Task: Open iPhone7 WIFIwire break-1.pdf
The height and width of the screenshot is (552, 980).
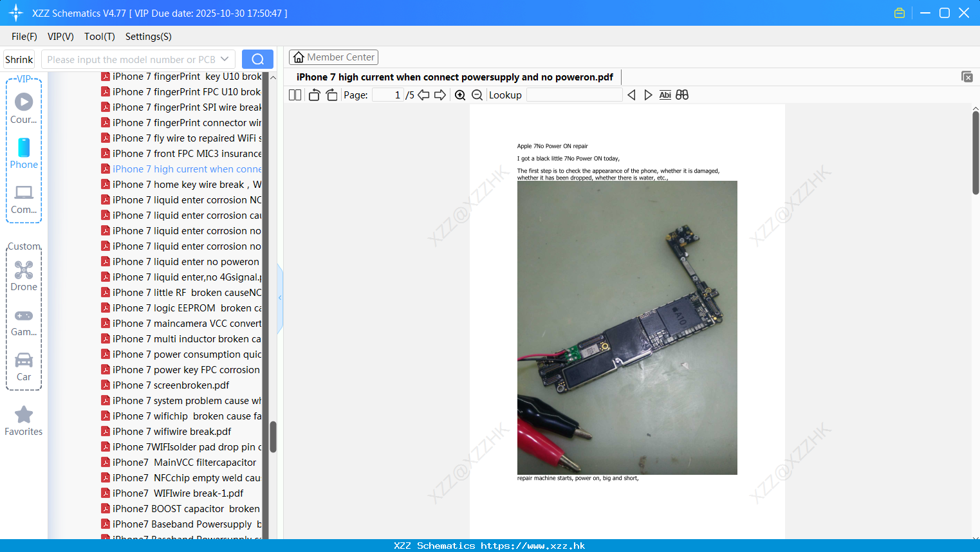Action: (172, 493)
